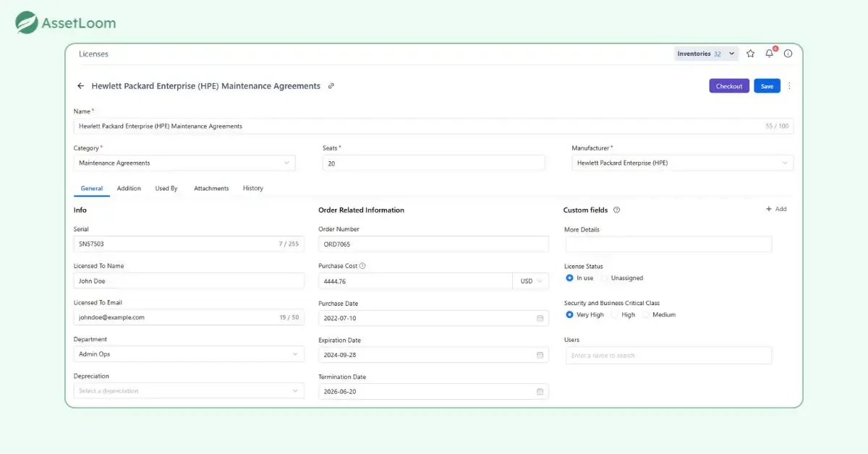
Task: Open the Purchase Date calendar picker
Action: 540,318
